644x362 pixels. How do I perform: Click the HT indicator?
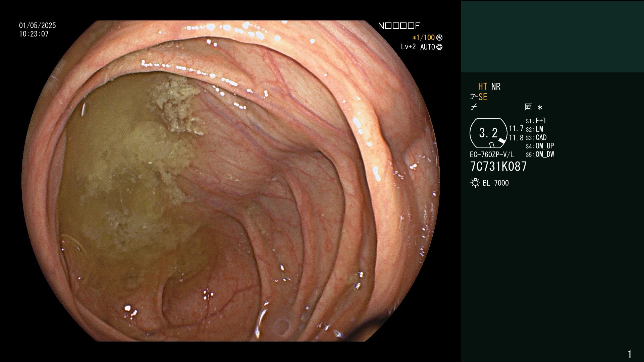(483, 86)
